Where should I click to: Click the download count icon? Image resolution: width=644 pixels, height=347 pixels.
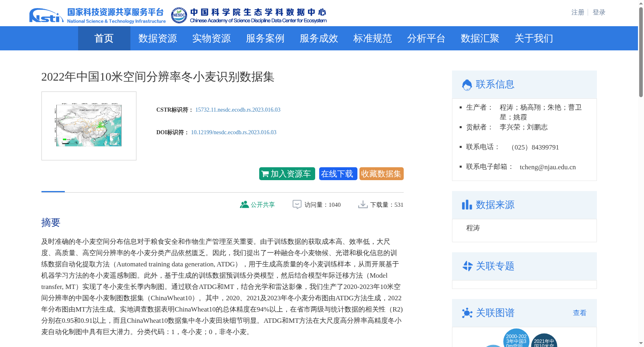coord(363,205)
